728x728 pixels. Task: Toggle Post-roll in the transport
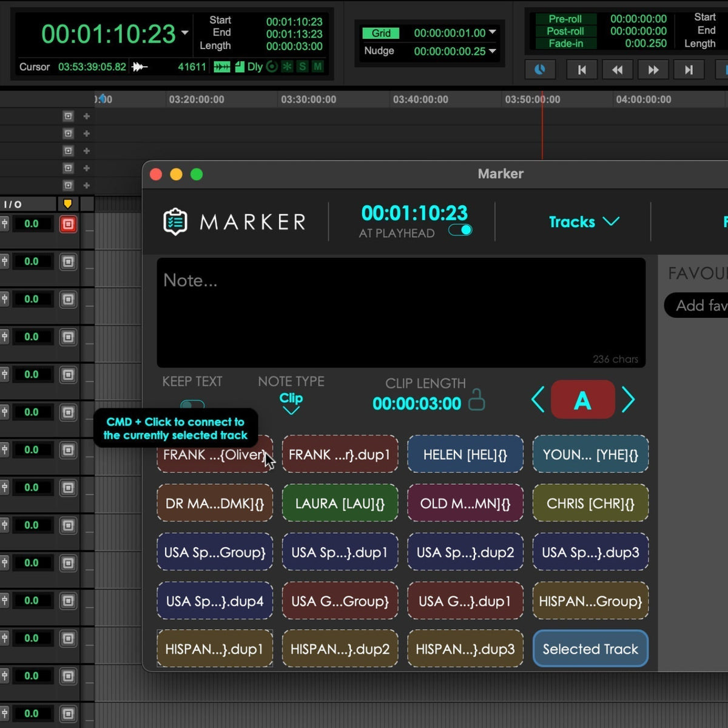tap(565, 31)
